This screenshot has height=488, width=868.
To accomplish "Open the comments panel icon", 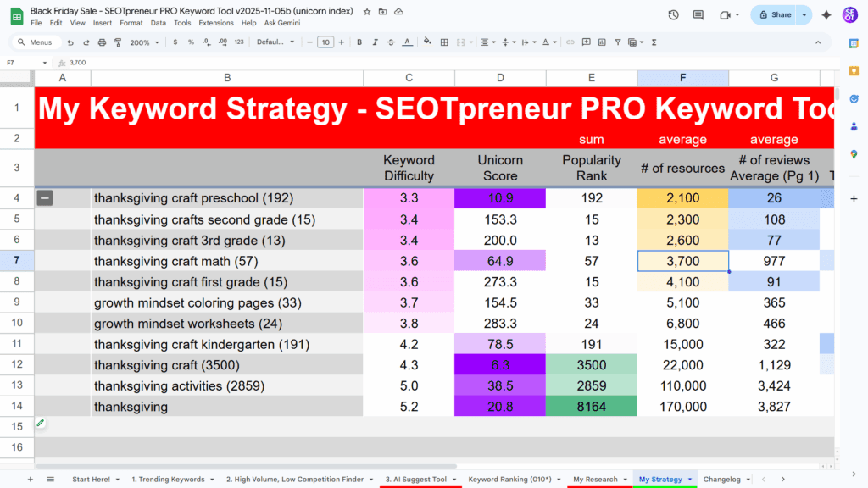I will click(x=698, y=14).
